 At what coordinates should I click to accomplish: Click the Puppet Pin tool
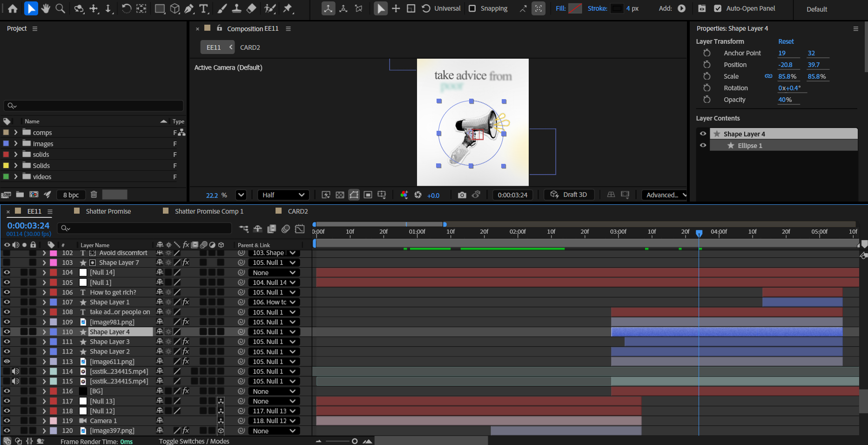(288, 8)
